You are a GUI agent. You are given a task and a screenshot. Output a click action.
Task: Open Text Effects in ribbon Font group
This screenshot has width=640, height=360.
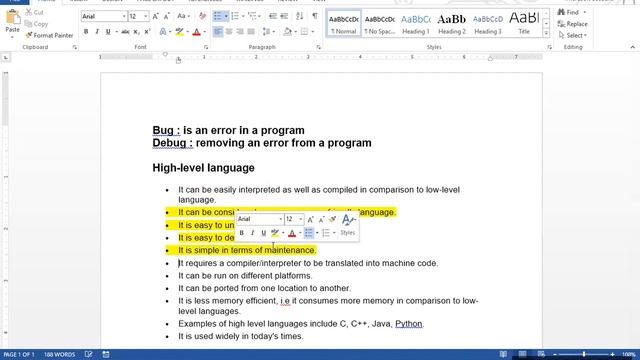pyautogui.click(x=163, y=31)
